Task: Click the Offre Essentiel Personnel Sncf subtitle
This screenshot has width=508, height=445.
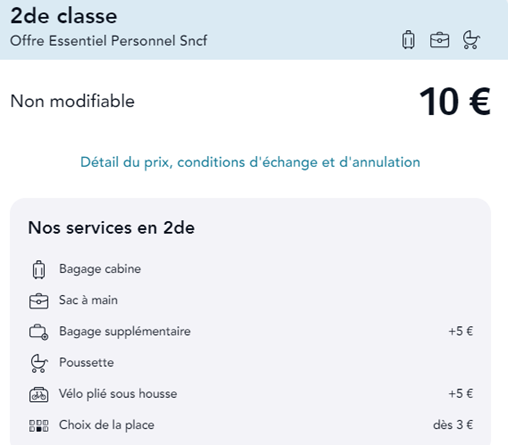Action: (109, 41)
